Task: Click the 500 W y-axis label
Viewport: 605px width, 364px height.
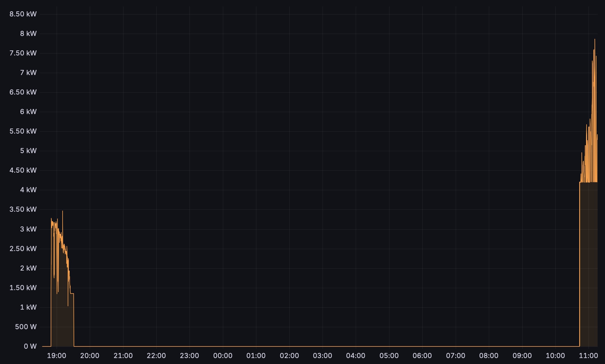Action: pos(25,327)
